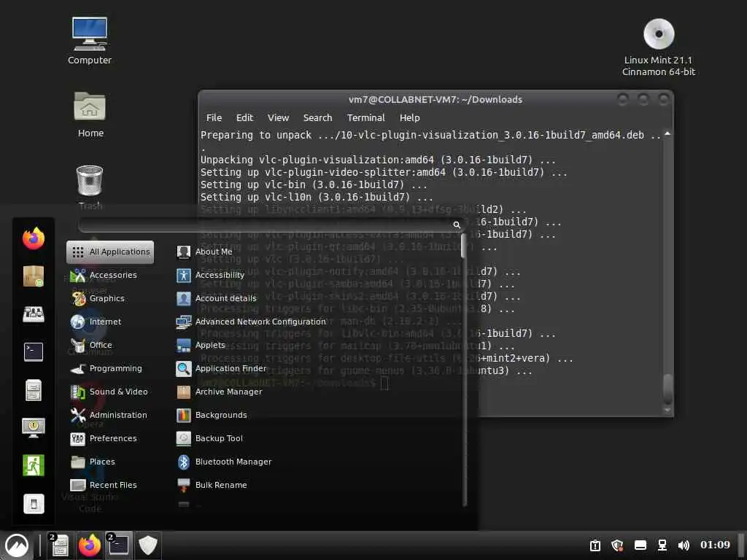Image resolution: width=747 pixels, height=560 pixels.
Task: Click the Quit power icon in menu sidebar
Action: coord(34,503)
